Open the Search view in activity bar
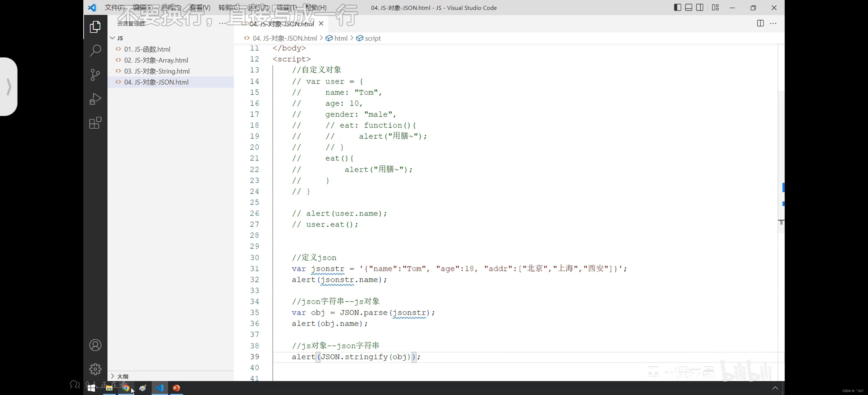The height and width of the screenshot is (395, 868). coord(95,50)
